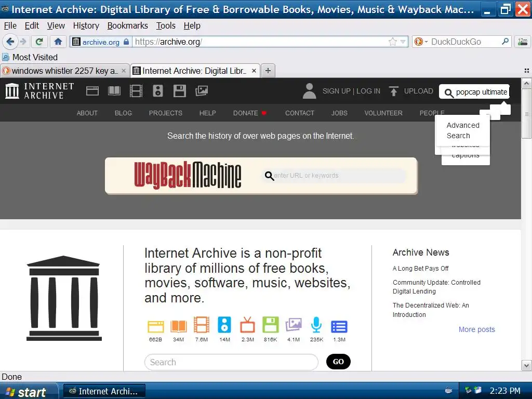Click the UPLOAD link
Viewport: 532px width, 399px height.
tap(418, 91)
